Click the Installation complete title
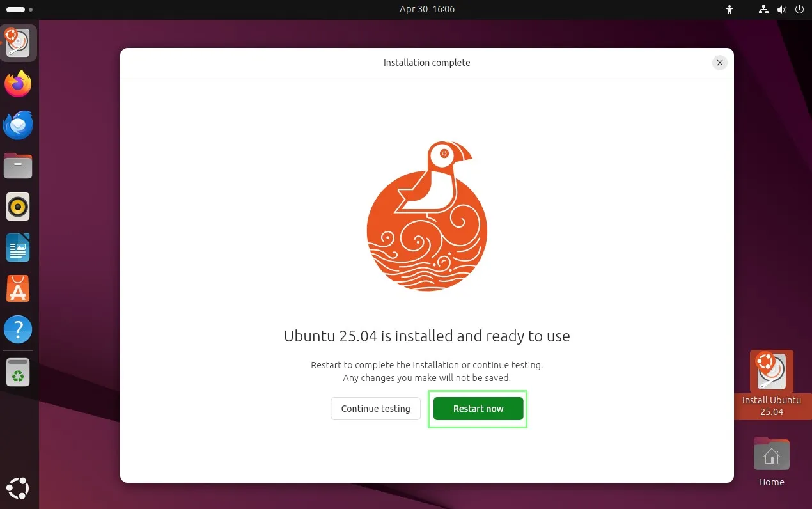The height and width of the screenshot is (509, 812). (x=426, y=63)
